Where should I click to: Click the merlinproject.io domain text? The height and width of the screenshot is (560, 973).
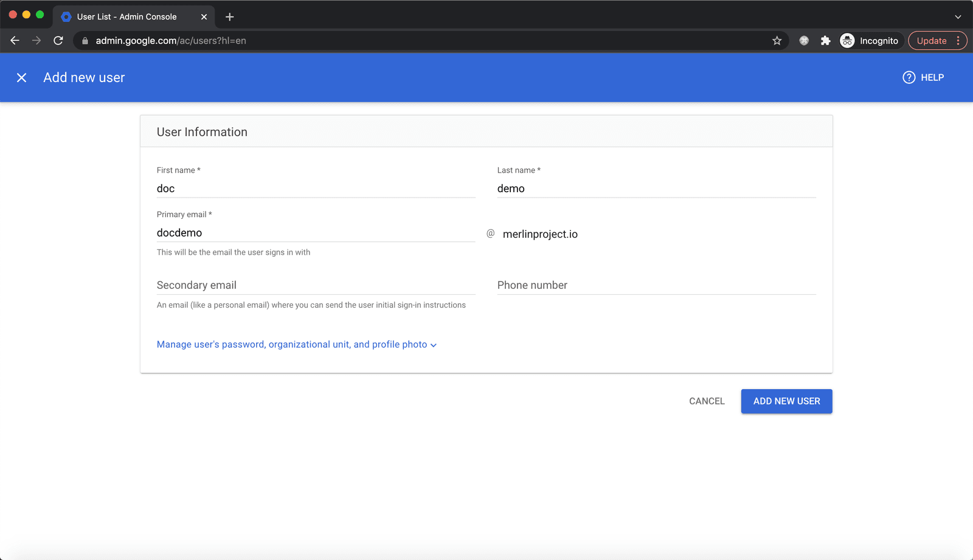540,234
